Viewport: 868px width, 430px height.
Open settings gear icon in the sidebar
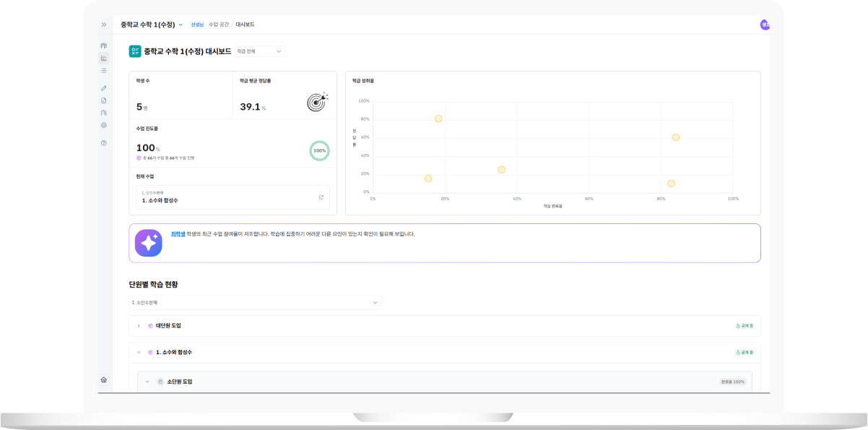pos(104,125)
